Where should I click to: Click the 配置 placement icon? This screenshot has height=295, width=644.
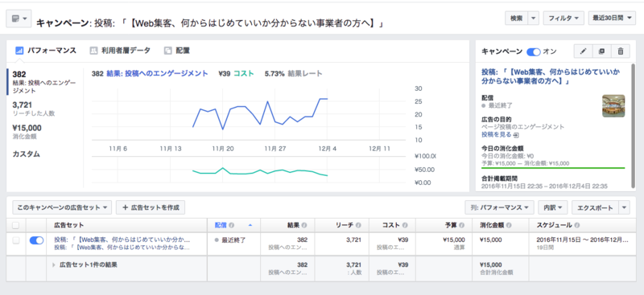(167, 51)
